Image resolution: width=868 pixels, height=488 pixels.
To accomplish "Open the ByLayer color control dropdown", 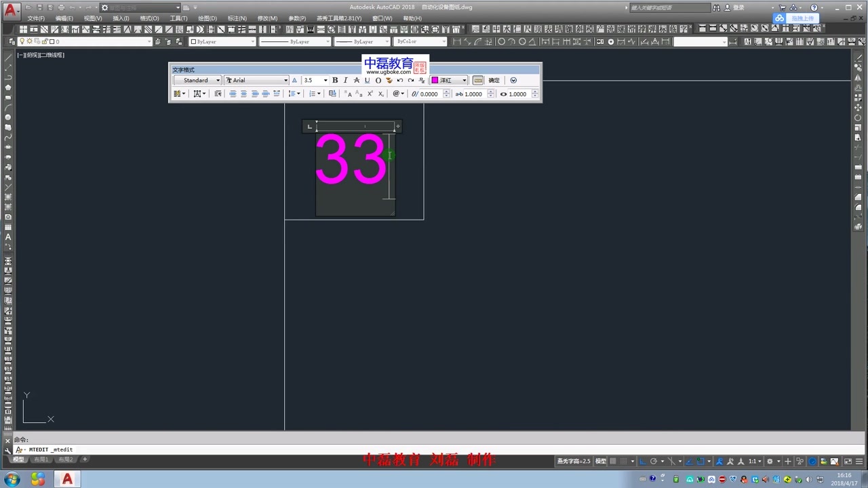I will (222, 41).
